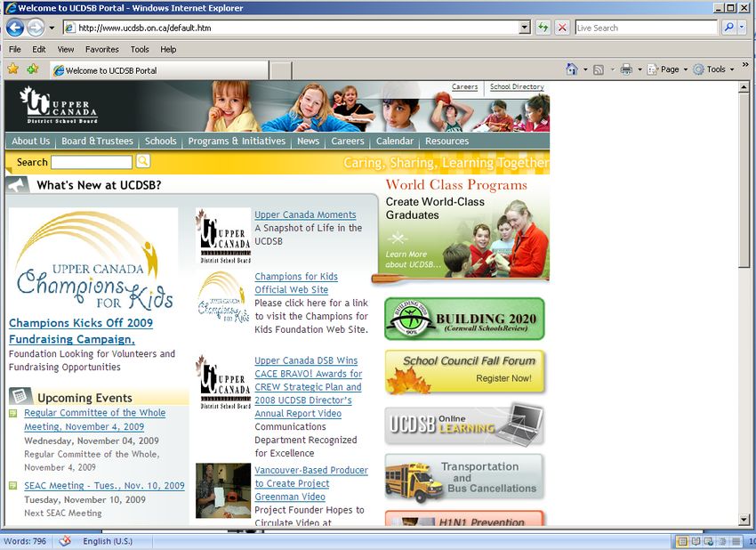Screen dimensions: 756x550
Task: Open the recent pages dropdown beside Forward
Action: [52, 28]
